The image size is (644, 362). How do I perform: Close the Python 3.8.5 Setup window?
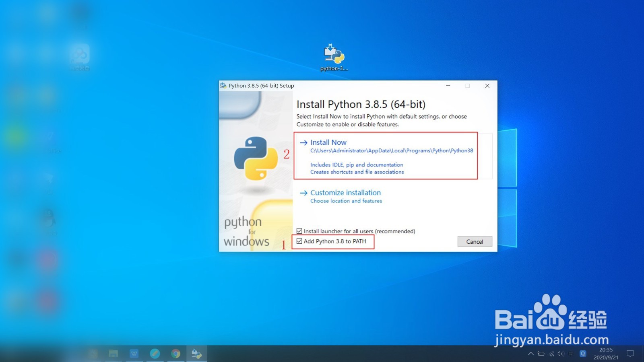[x=487, y=86]
